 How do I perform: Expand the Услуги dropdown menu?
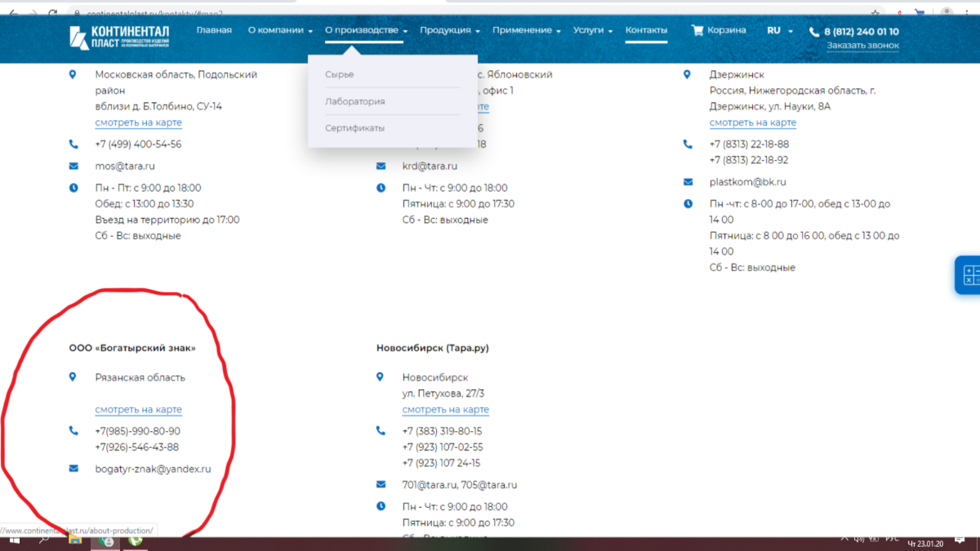(x=593, y=30)
